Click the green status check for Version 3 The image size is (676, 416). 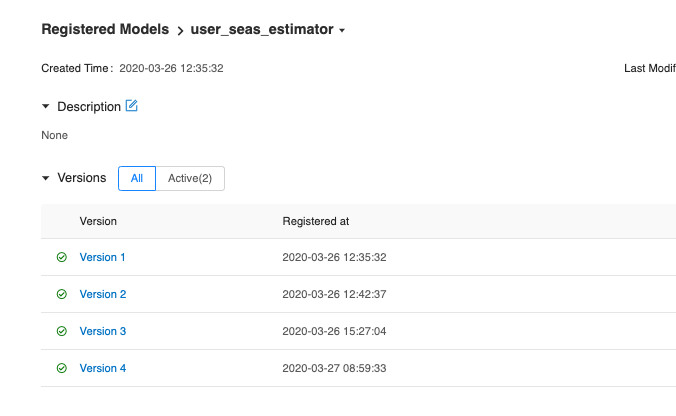(62, 331)
